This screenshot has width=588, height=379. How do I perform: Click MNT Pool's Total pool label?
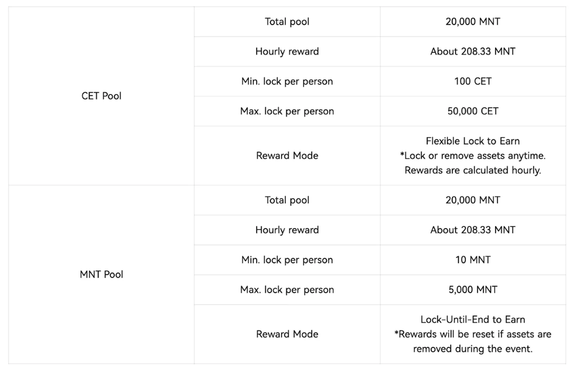[287, 200]
